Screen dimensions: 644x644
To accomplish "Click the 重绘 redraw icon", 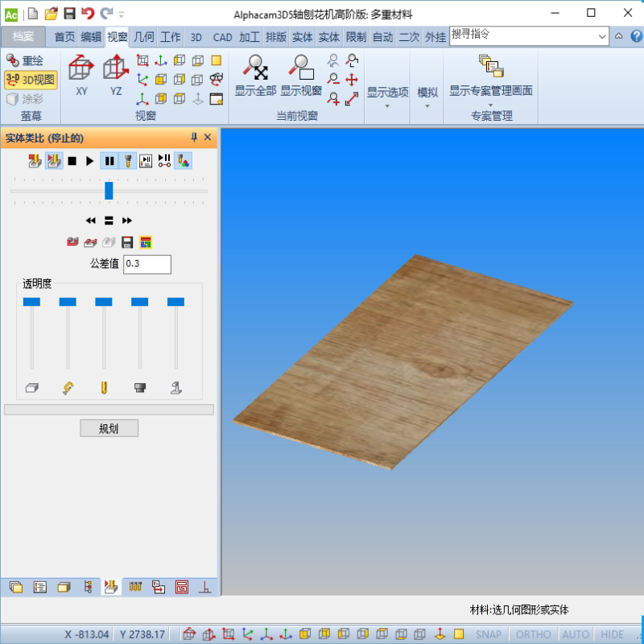I will point(13,60).
